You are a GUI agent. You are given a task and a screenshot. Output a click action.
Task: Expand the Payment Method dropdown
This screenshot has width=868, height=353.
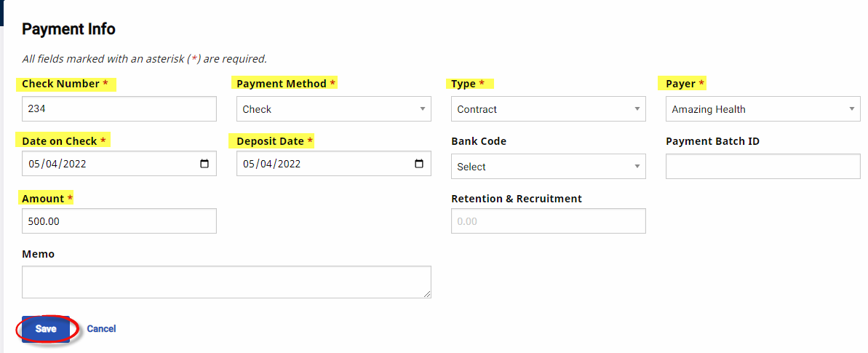click(x=334, y=109)
